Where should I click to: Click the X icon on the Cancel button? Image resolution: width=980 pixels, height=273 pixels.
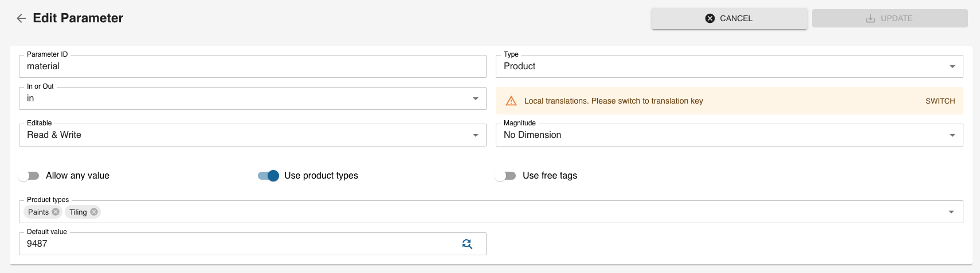[x=710, y=18]
